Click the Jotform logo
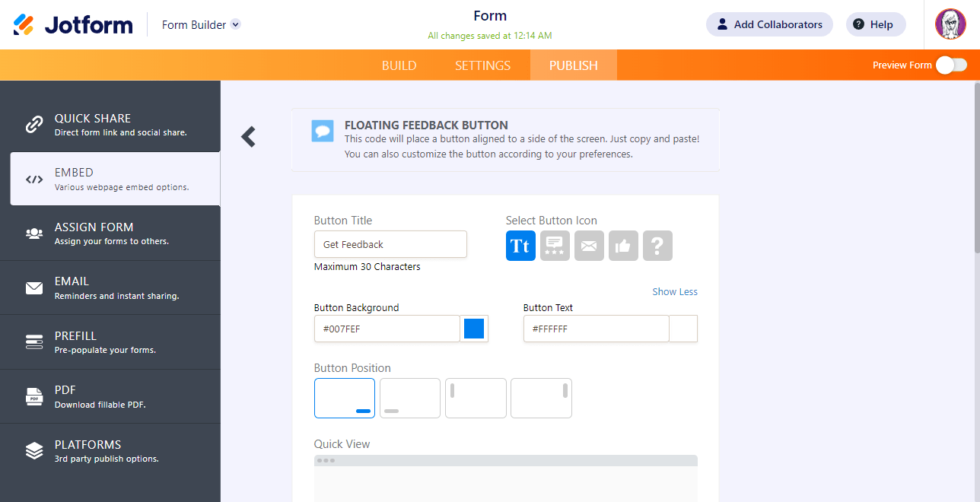980x502 pixels. (x=73, y=25)
